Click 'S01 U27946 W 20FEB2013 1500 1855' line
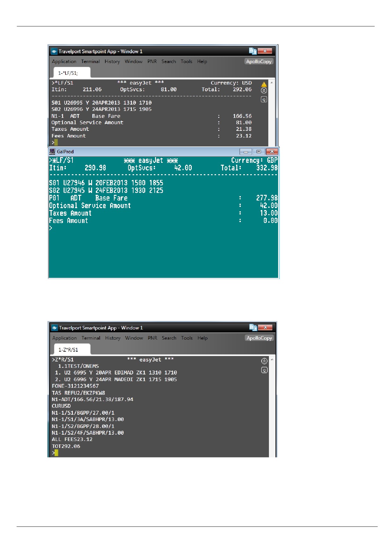 [x=106, y=183]
